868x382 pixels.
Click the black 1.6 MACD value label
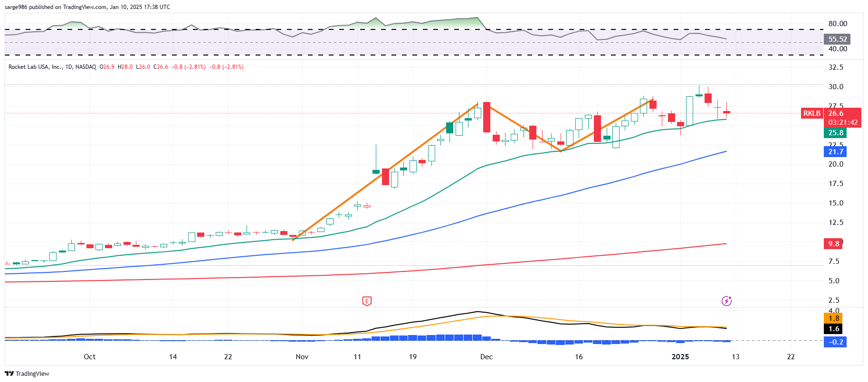coord(834,329)
